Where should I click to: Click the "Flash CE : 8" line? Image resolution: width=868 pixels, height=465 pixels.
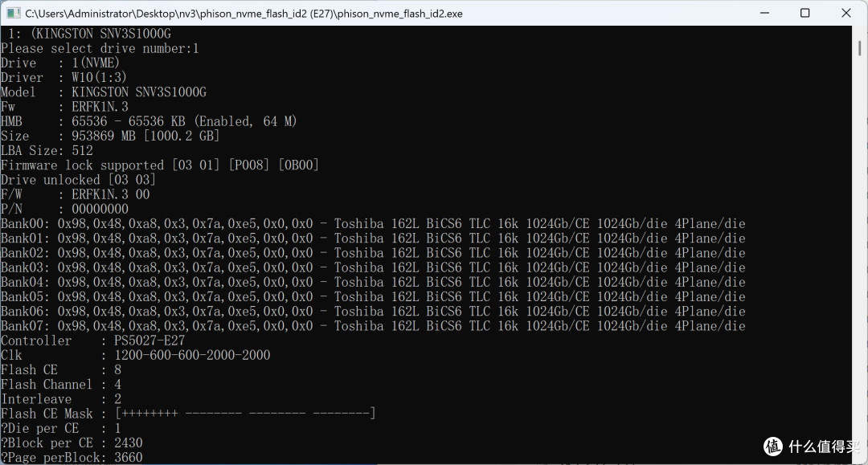(x=61, y=370)
